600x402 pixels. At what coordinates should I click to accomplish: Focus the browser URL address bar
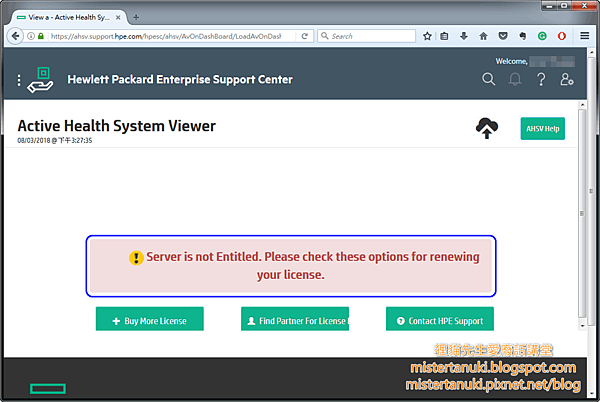[166, 36]
